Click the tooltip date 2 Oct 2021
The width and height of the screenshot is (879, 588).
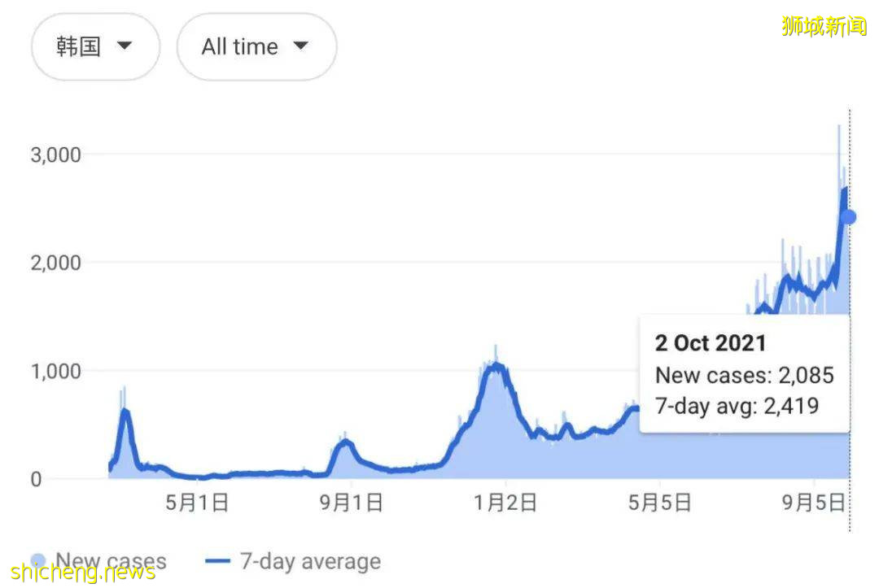(711, 342)
